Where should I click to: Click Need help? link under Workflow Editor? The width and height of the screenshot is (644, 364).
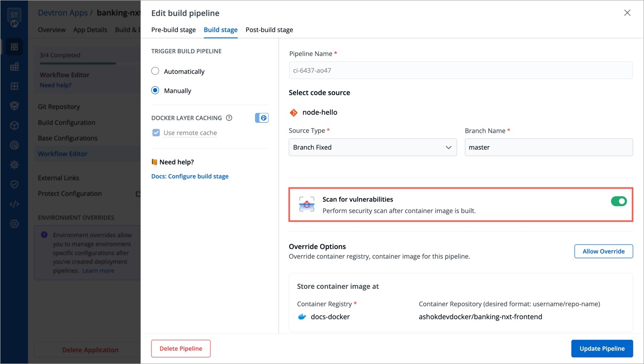click(56, 85)
